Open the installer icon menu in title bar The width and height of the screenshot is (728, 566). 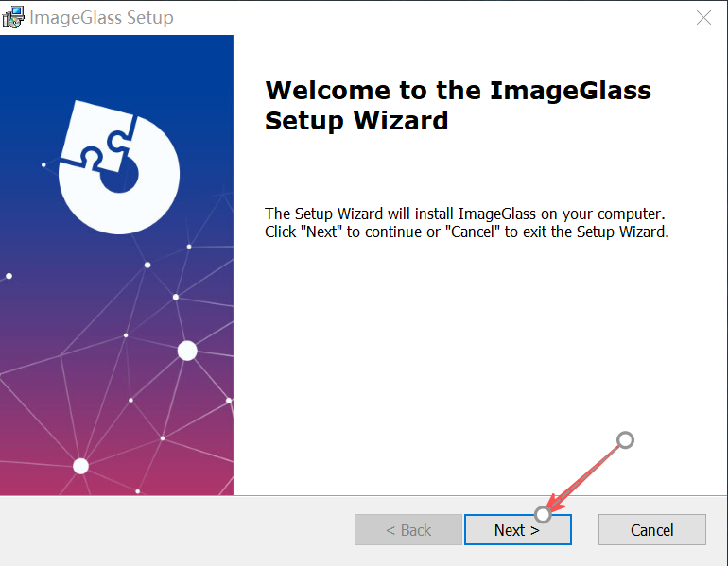[12, 17]
